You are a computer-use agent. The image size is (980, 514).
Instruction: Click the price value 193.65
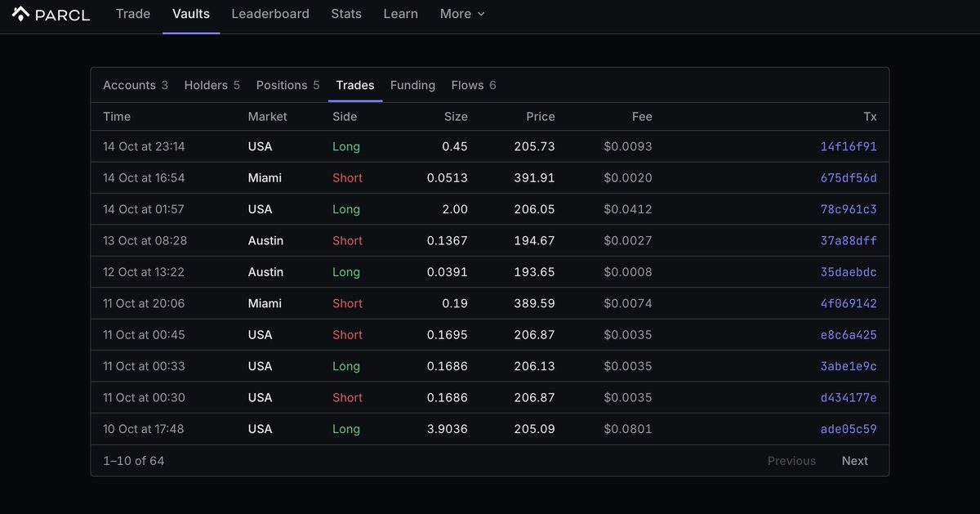click(x=534, y=272)
